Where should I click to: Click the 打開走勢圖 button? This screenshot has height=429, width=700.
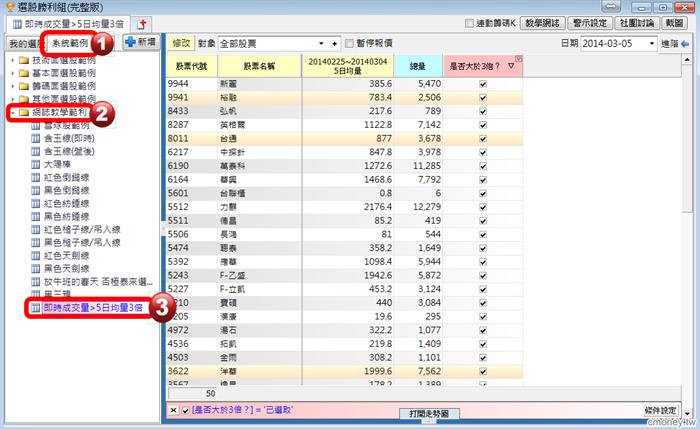tap(429, 414)
